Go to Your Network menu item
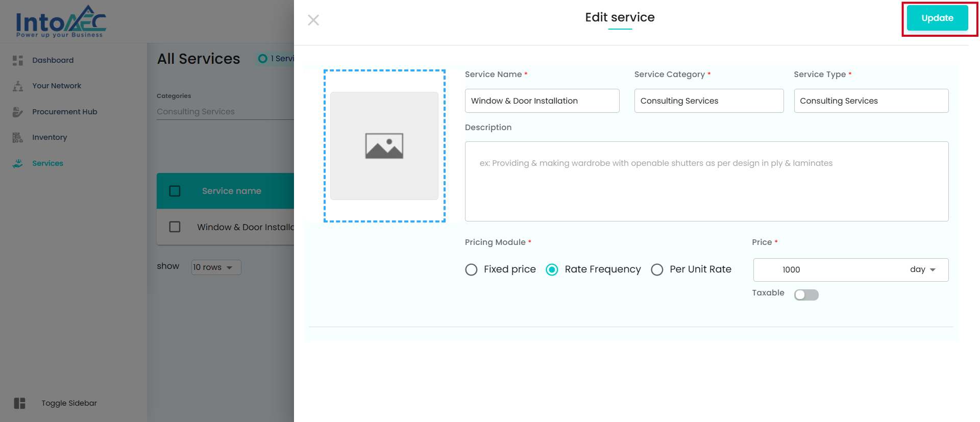 click(57, 86)
